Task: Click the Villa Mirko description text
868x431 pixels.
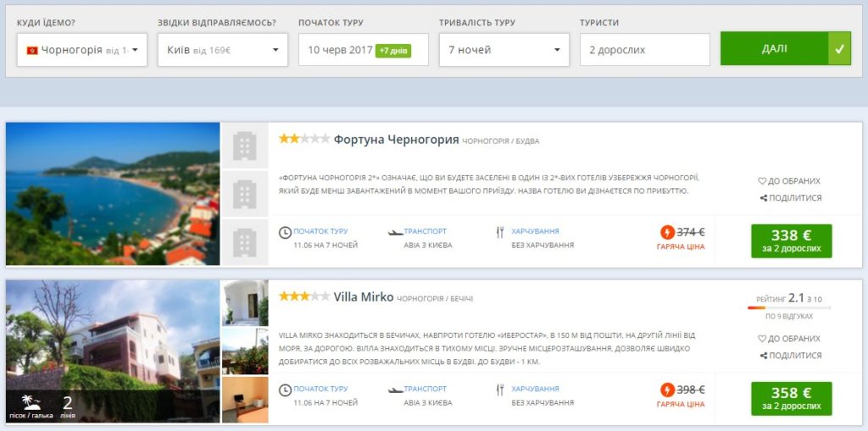Action: [487, 349]
